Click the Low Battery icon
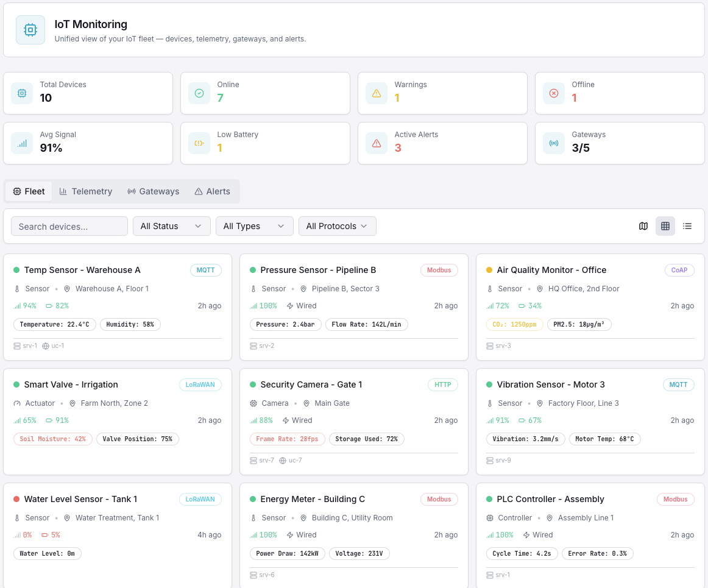The image size is (708, 588). pyautogui.click(x=199, y=143)
